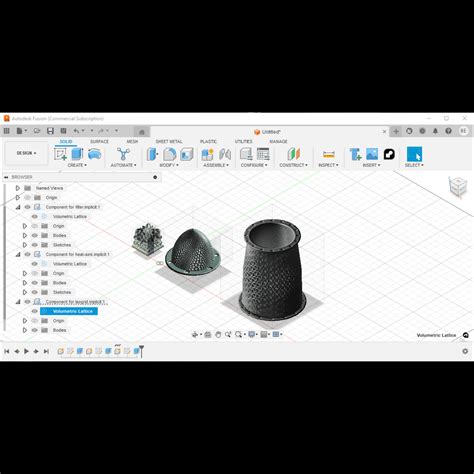Click the Insert Canvas picture icon
This screenshot has height=474, width=474.
coord(372,154)
